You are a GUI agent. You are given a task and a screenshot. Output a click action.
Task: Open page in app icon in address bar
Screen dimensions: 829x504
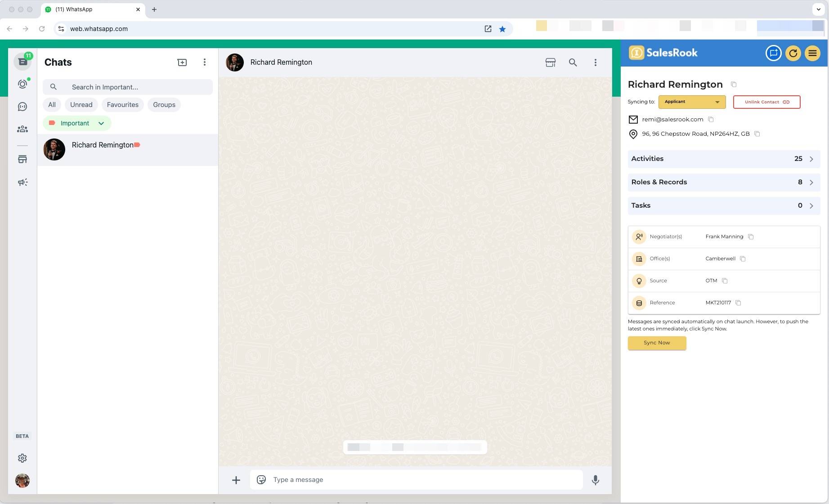[x=488, y=29]
